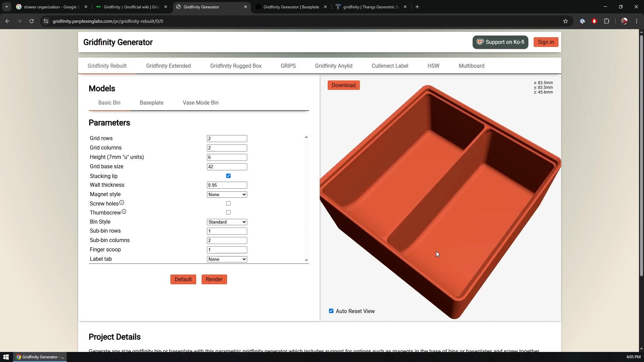Enable the Stacking lip option
Screen dimensions: 644x362
tap(228, 176)
